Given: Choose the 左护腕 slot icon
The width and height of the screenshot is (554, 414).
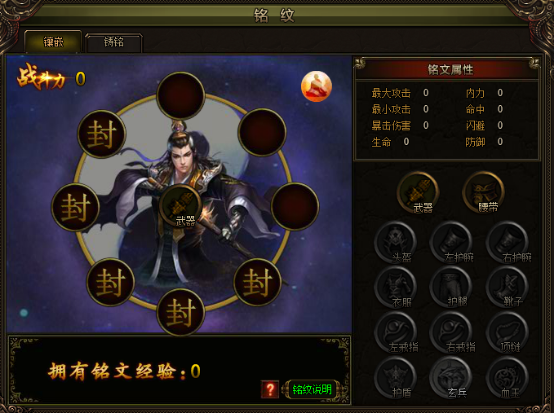Looking at the screenshot, I should pos(451,243).
